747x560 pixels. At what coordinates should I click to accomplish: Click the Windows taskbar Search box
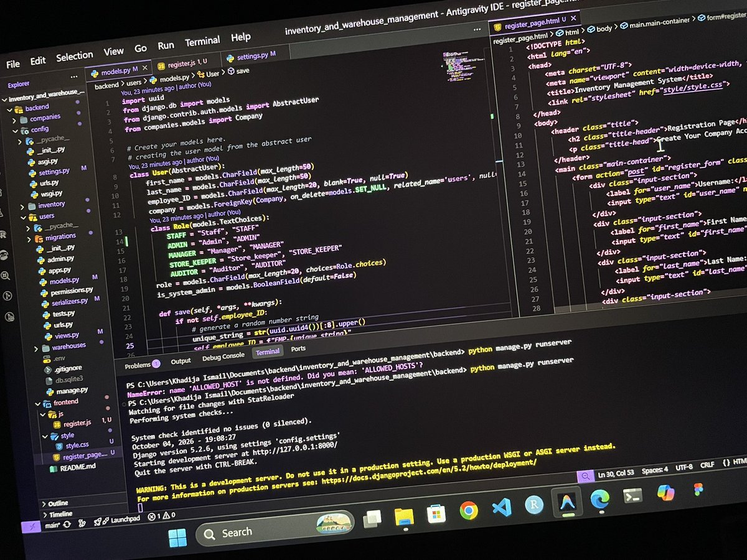pos(276,529)
